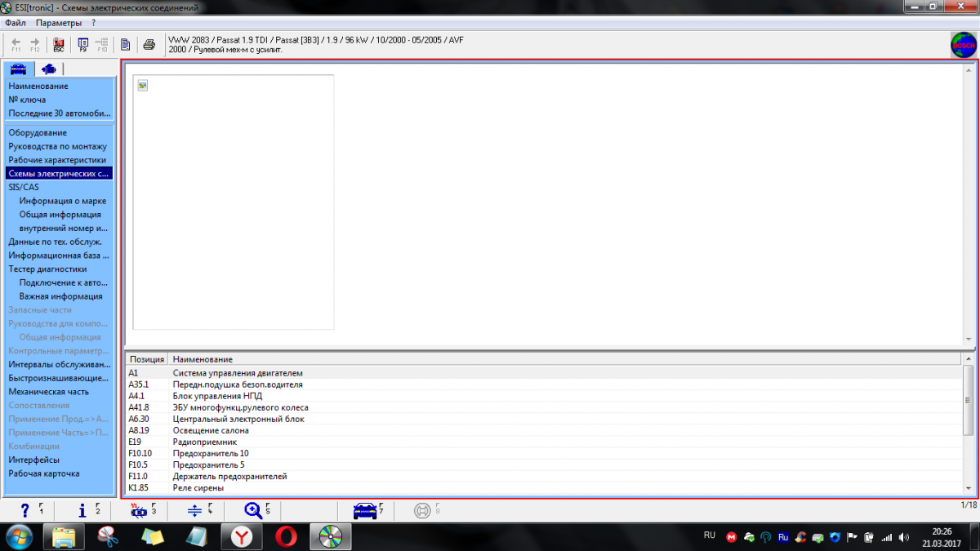Open Yandex browser from taskbar

point(242,536)
